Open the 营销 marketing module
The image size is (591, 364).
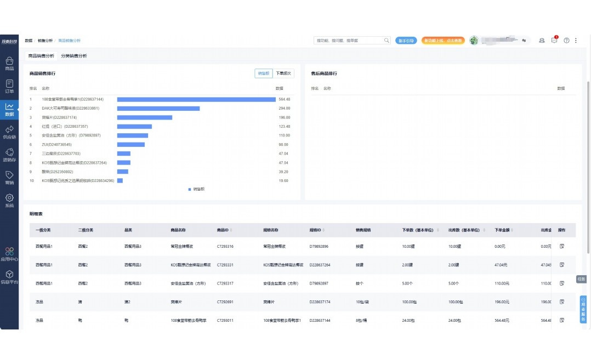pos(9,178)
